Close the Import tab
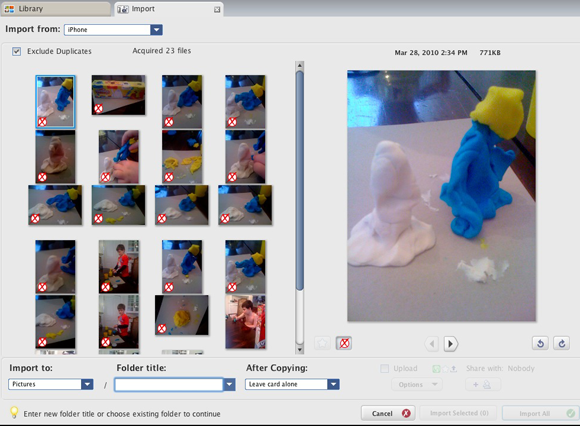 [x=217, y=10]
